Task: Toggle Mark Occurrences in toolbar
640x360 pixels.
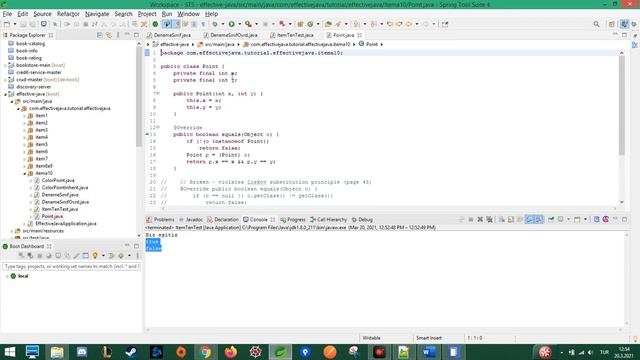Action: tap(176, 24)
